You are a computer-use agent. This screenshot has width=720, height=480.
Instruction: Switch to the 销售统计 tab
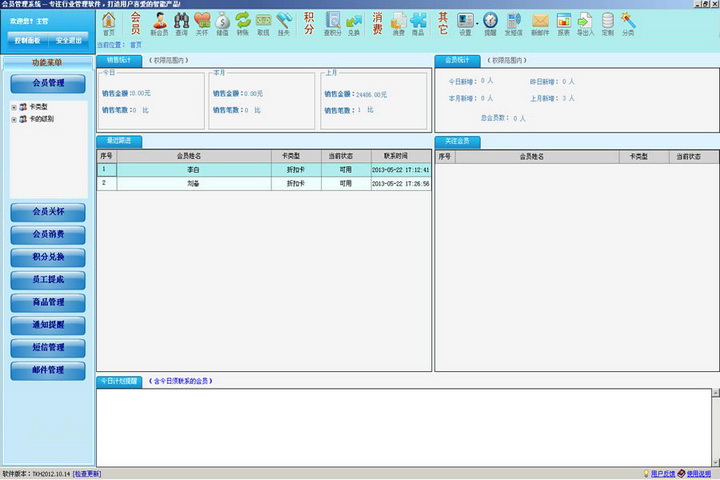(x=119, y=61)
